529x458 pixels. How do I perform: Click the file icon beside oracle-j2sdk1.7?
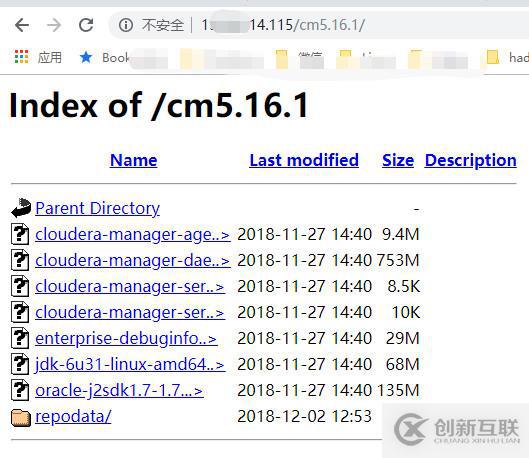20,390
